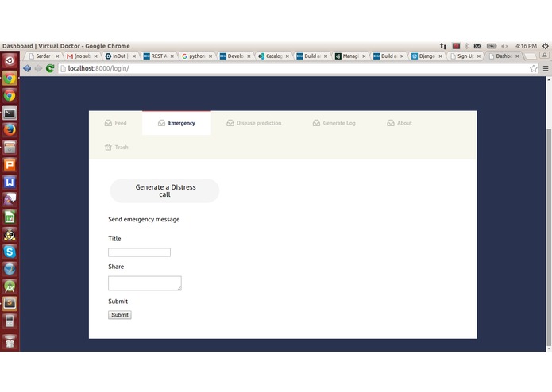The height and width of the screenshot is (392, 552).
Task: Open the Generate Log tab
Action: [334, 123]
